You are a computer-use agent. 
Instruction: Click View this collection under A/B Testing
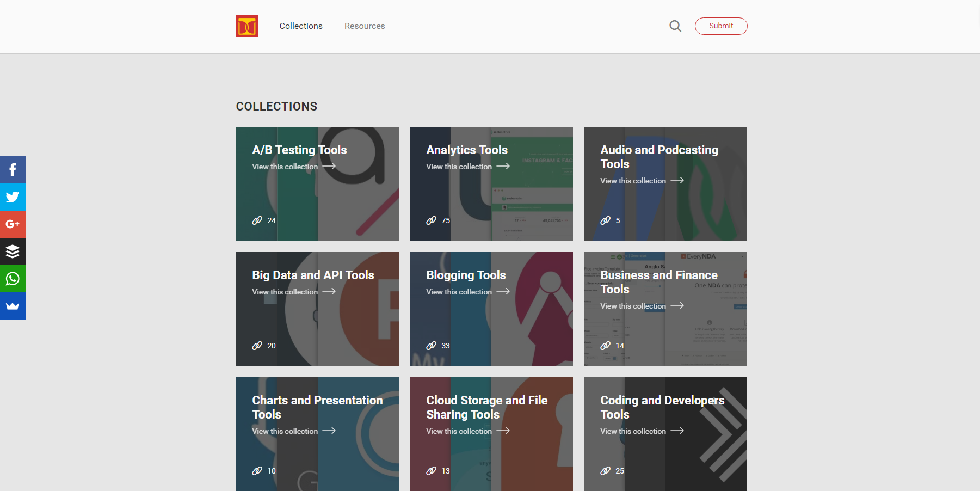click(x=285, y=167)
